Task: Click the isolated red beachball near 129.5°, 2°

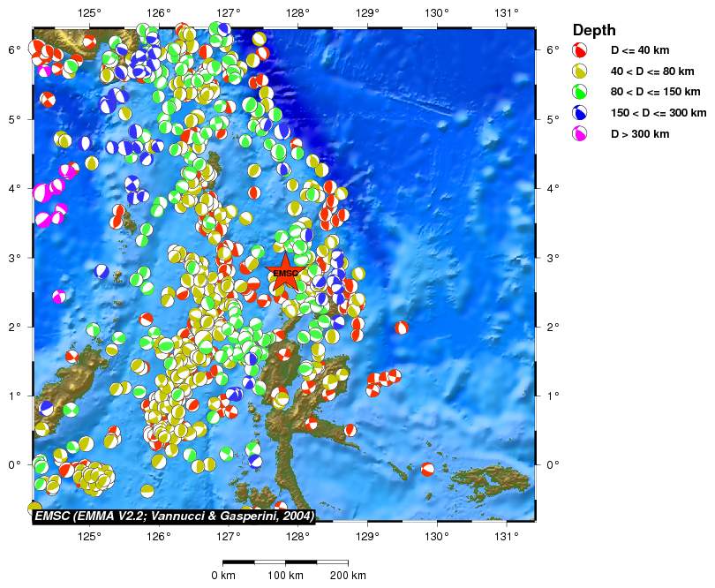Action: tap(402, 328)
